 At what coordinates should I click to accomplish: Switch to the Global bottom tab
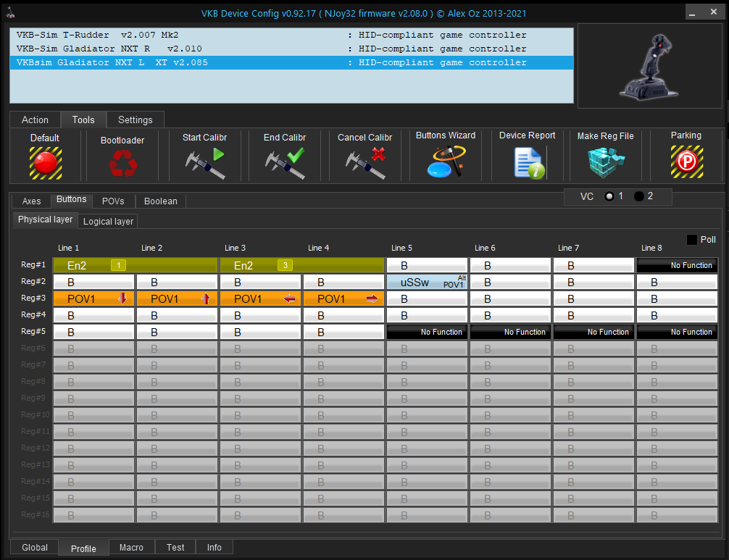point(35,548)
